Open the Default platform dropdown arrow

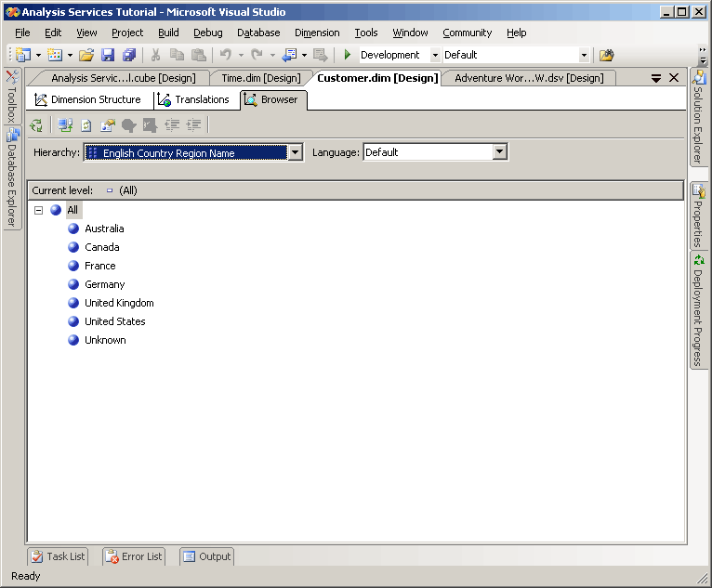pyautogui.click(x=584, y=55)
